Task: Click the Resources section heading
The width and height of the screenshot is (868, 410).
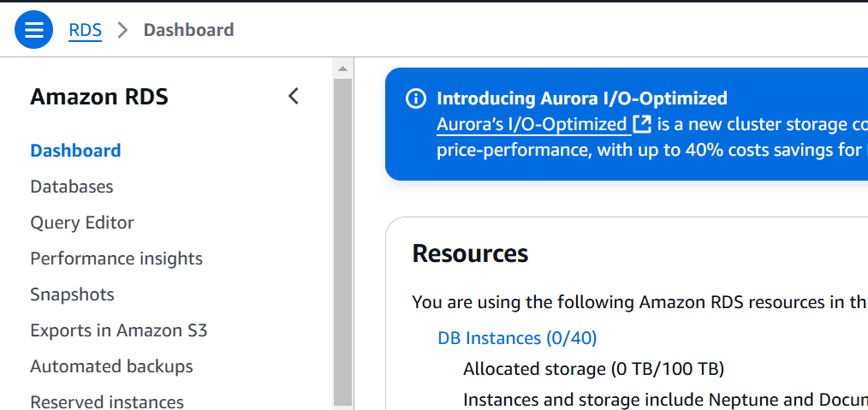Action: (x=471, y=253)
